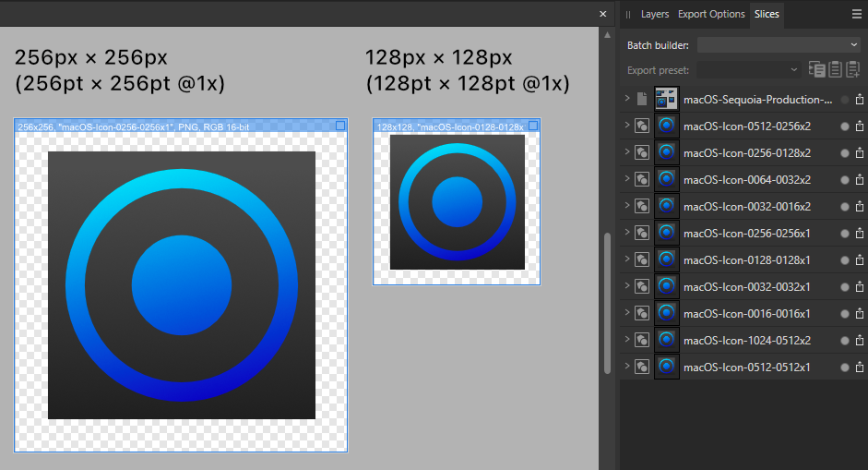868x470 pixels.
Task: Select the 256x256 macOS-Icon-0256-0256x1 slice header on canvas
Action: tap(181, 127)
